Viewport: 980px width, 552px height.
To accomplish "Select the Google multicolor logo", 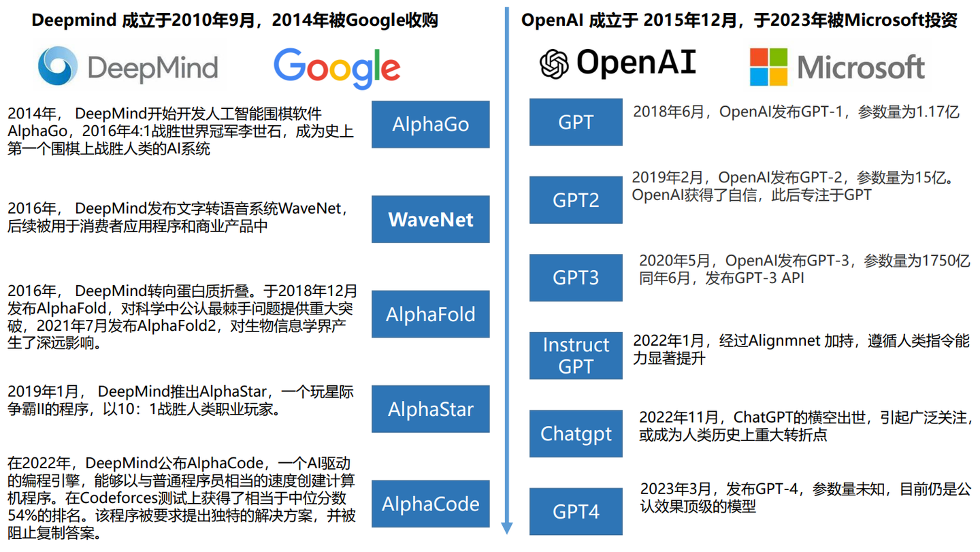I will (336, 68).
